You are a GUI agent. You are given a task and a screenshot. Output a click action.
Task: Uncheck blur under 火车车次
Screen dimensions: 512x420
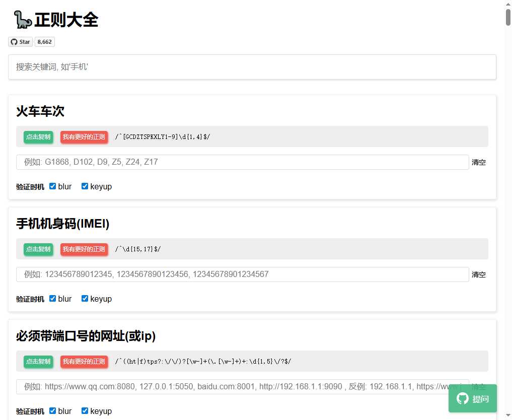(x=53, y=186)
